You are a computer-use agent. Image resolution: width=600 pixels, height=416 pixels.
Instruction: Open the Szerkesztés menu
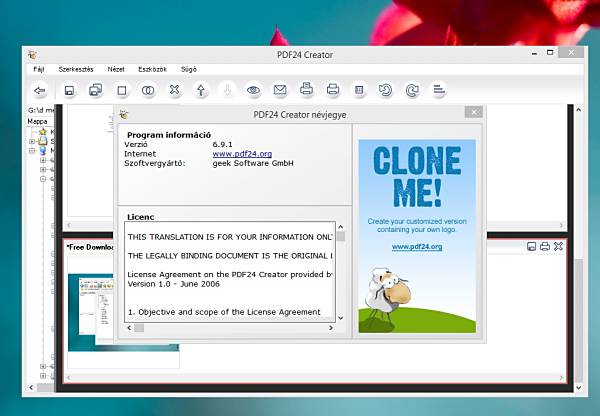click(x=76, y=69)
